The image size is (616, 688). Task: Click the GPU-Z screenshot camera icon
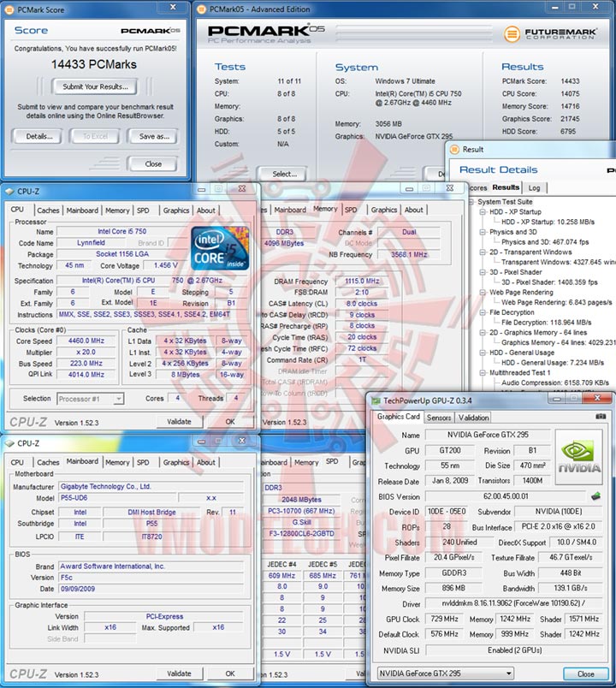point(601,417)
